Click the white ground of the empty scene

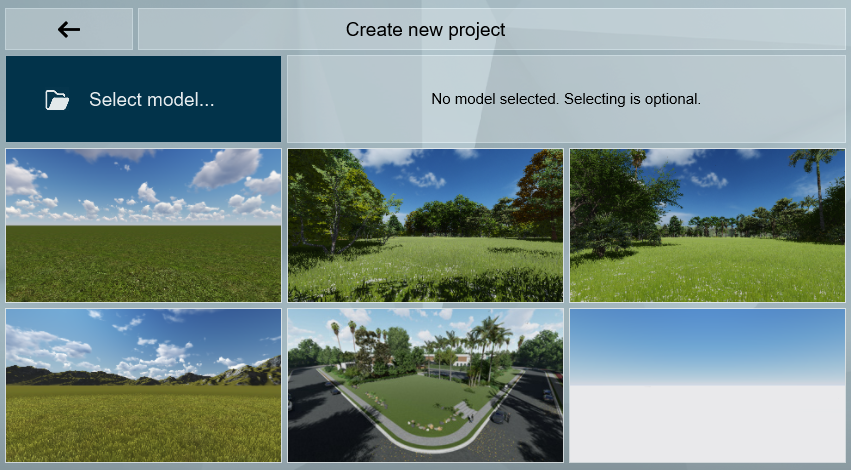(707, 425)
